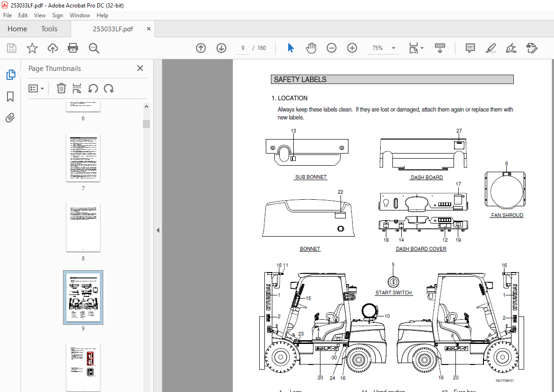The height and width of the screenshot is (392, 554).
Task: Add file to starred with star icon
Action: 32,48
